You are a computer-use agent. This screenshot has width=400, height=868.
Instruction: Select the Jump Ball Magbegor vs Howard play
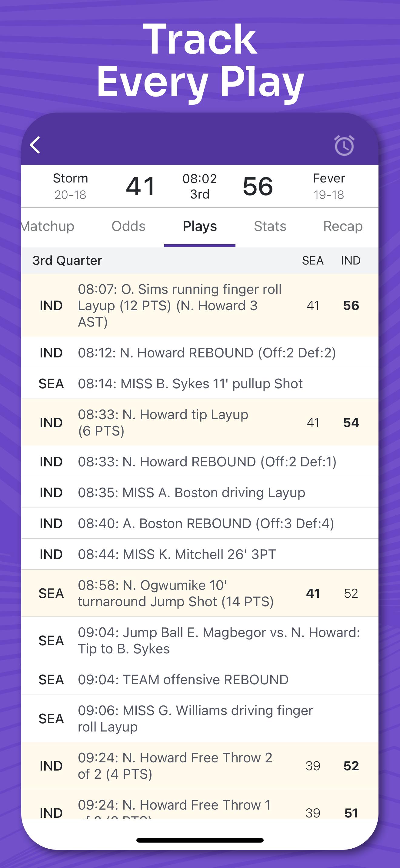tap(218, 640)
